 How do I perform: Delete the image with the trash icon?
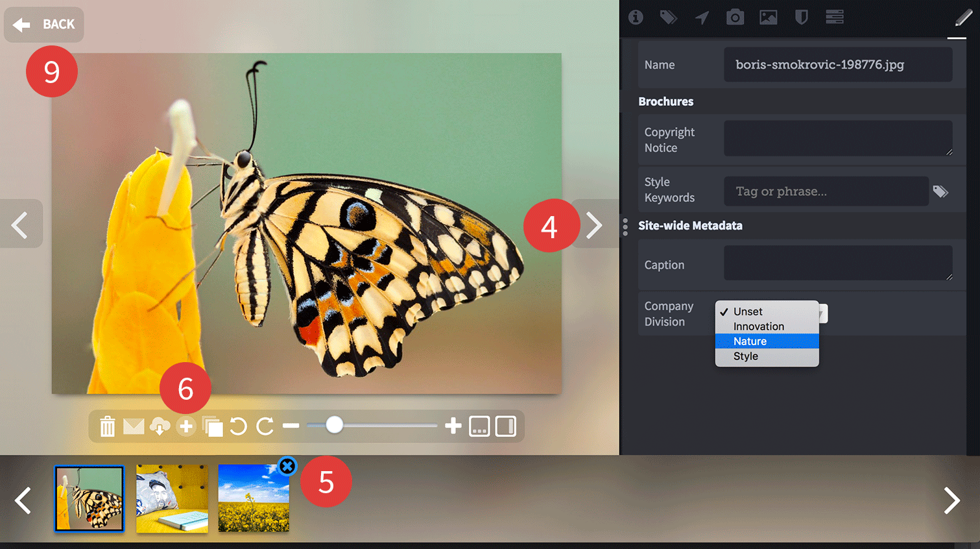108,426
